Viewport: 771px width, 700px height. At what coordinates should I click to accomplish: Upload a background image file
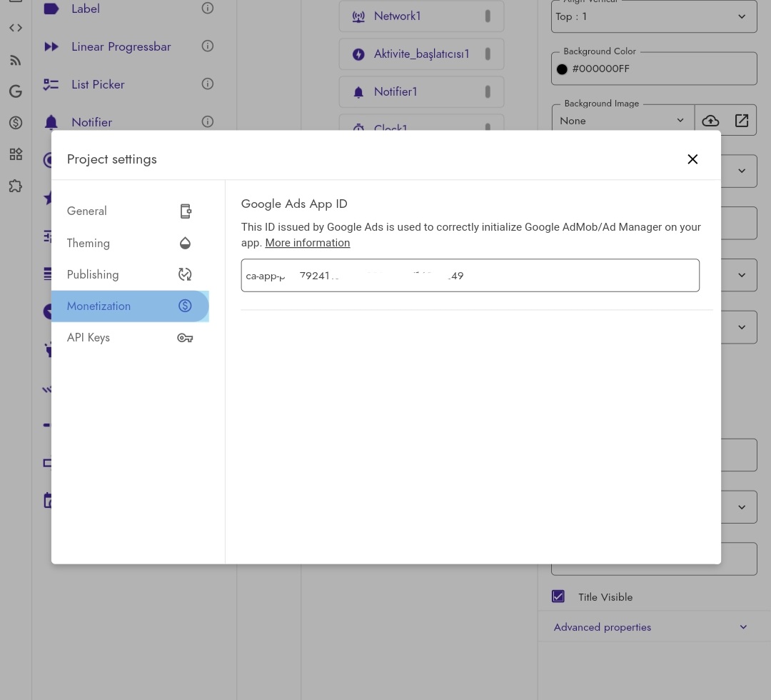click(710, 121)
